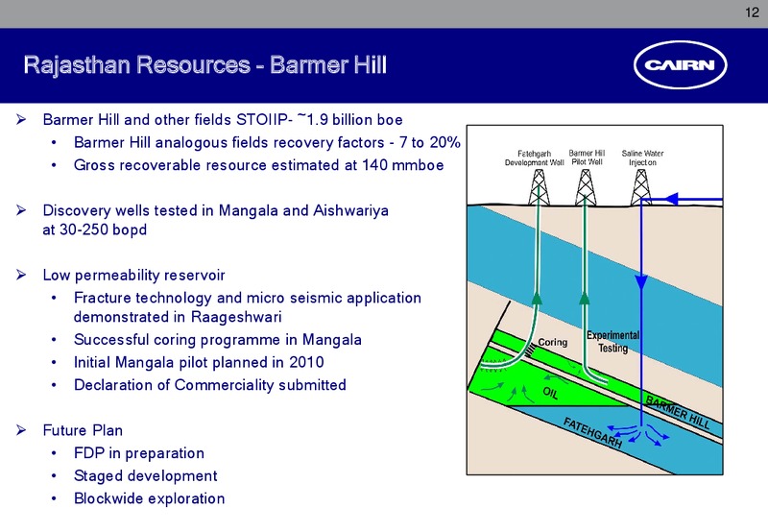768x532 pixels.
Task: Click the Future Plan heading
Action: click(83, 430)
